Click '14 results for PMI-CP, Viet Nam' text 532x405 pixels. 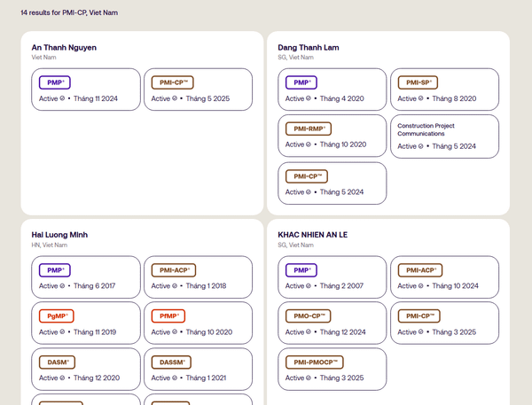[69, 12]
